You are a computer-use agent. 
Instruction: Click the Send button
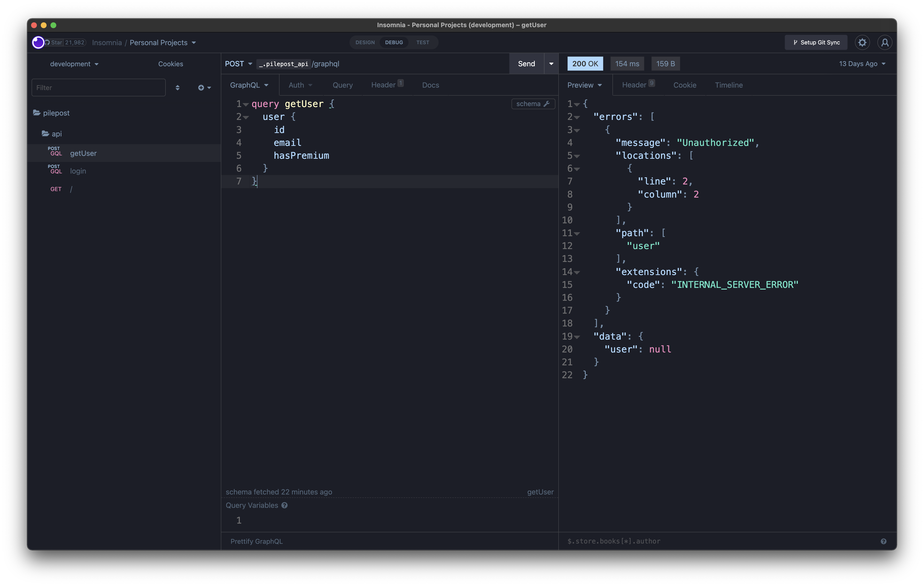point(526,63)
